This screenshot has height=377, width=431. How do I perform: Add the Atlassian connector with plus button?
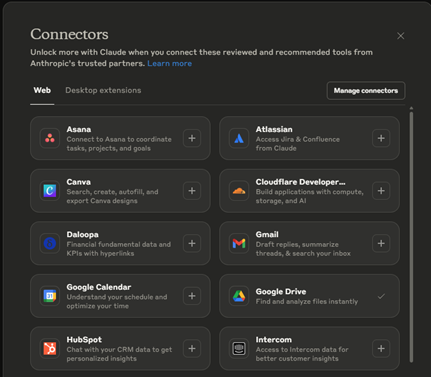[381, 138]
